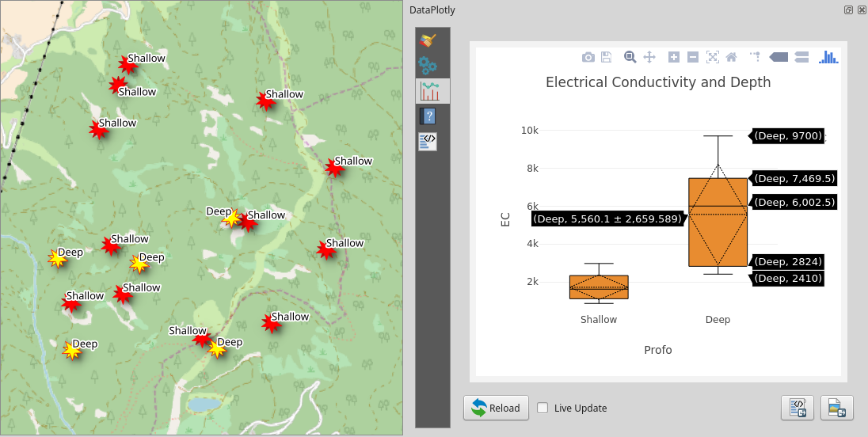Image resolution: width=868 pixels, height=437 pixels.
Task: Toggle show closest data on hover
Action: [x=779, y=57]
